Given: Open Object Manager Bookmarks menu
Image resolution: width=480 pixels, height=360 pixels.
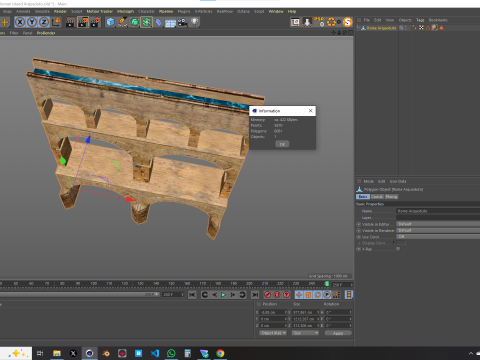Looking at the screenshot, I should click(438, 20).
